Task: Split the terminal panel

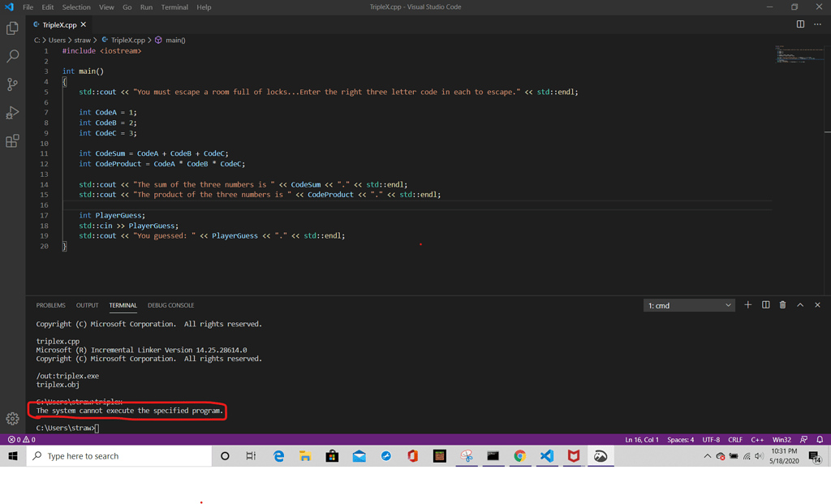Action: (x=765, y=305)
